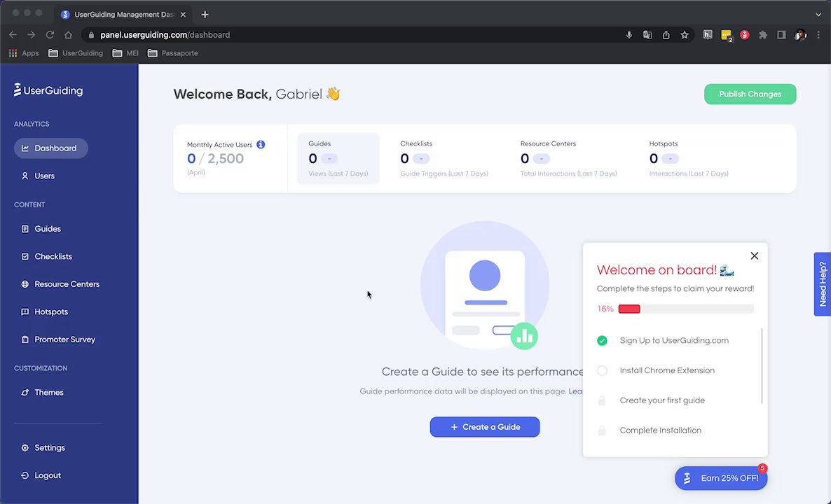Select the Resource Centers stats card
Screen dimensions: 831x504
click(569, 158)
